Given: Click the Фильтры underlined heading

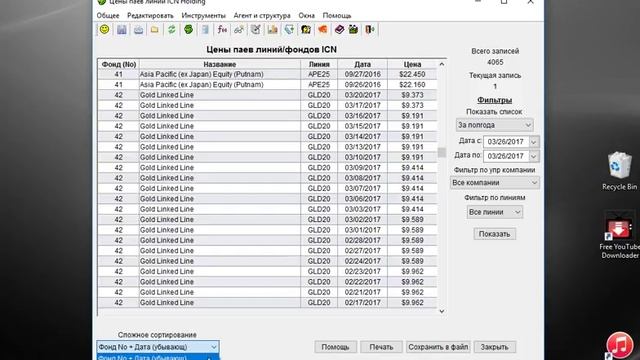Looking at the screenshot, I should [494, 100].
